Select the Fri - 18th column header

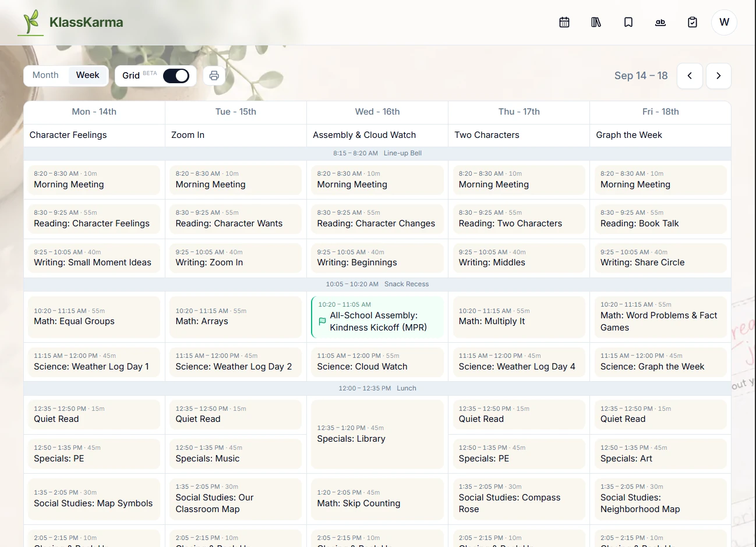(660, 112)
